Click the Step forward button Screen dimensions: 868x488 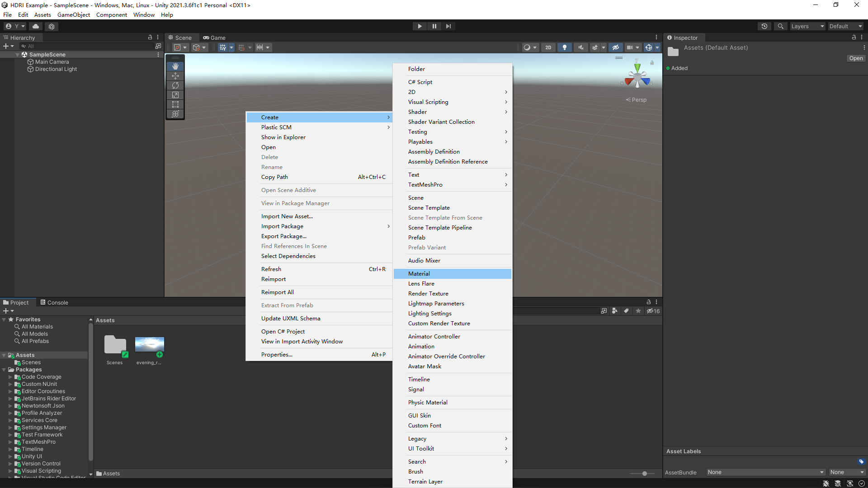pos(448,26)
